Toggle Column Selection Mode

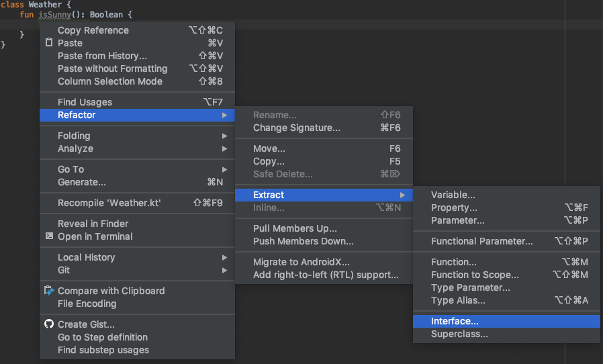(110, 81)
